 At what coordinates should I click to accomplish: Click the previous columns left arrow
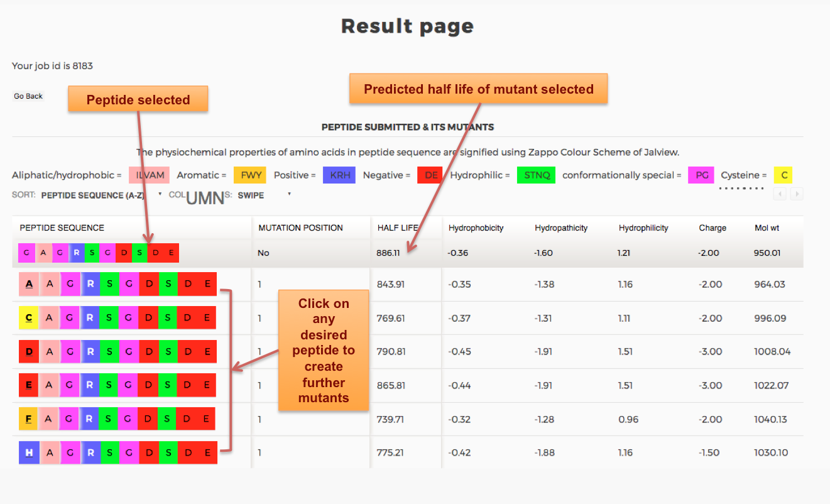[780, 194]
